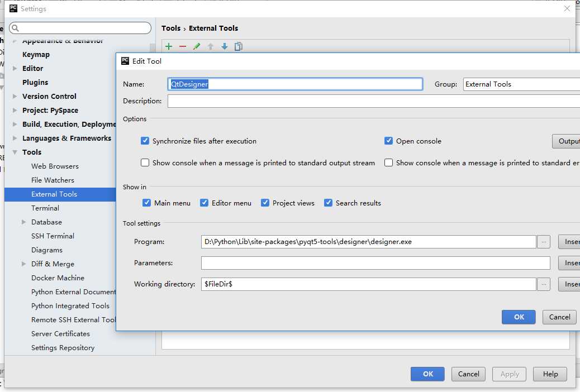Select Diagrams settings

(x=47, y=250)
